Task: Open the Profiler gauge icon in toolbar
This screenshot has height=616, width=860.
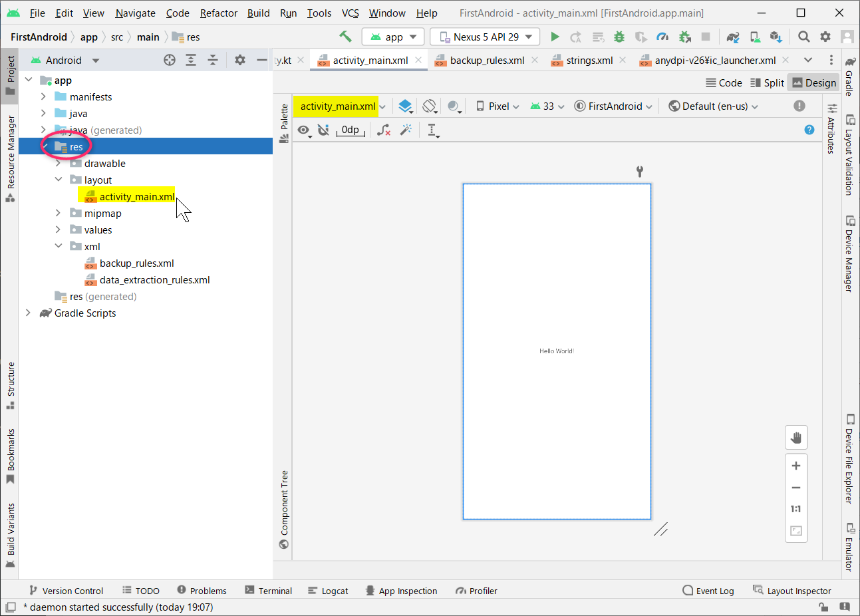Action: coord(662,37)
